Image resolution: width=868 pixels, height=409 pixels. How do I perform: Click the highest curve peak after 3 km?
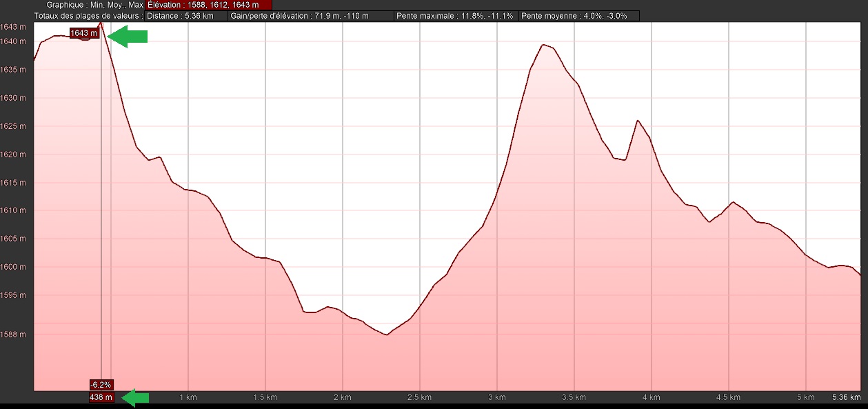[x=543, y=45]
